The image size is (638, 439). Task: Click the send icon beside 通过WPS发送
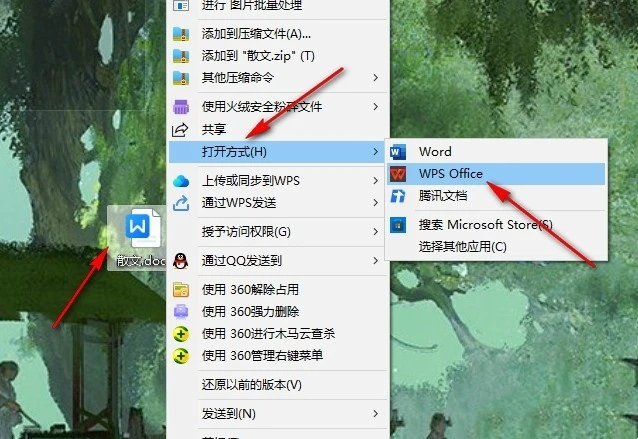[x=181, y=203]
